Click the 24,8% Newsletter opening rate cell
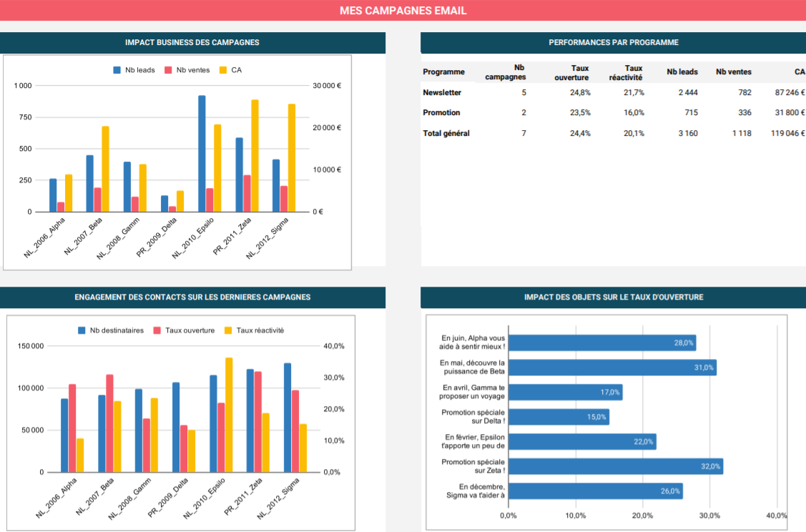 580,92
